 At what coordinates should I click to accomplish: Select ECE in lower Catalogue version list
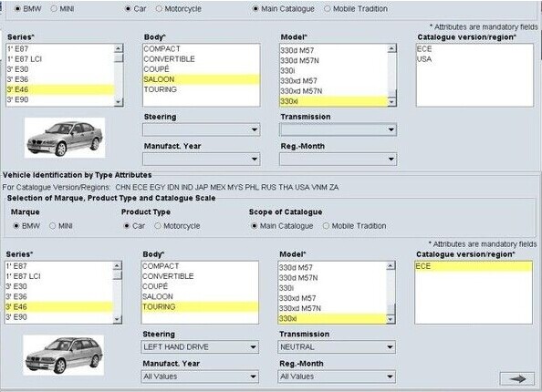point(474,266)
